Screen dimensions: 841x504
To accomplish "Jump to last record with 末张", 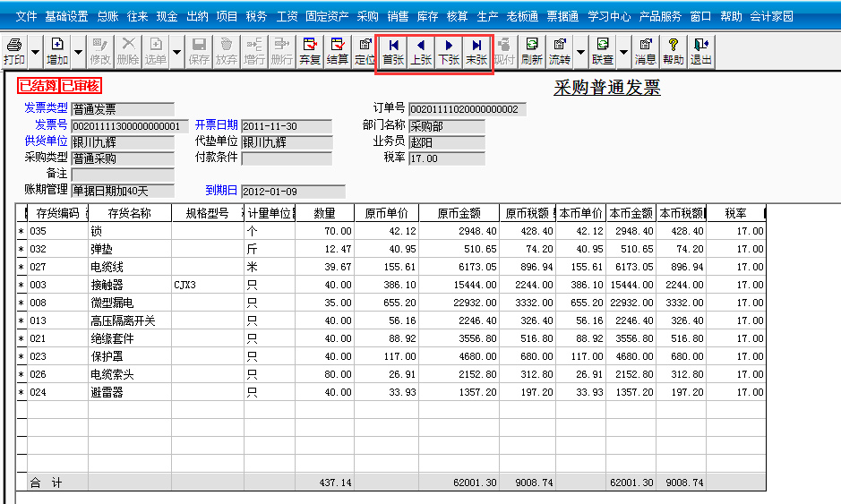I will click(x=476, y=52).
